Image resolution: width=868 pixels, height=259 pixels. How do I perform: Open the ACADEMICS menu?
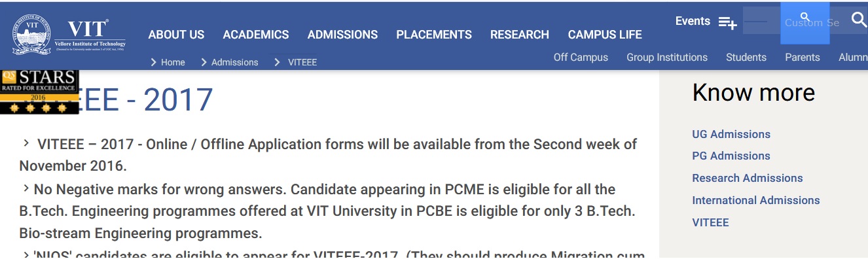pyautogui.click(x=256, y=35)
